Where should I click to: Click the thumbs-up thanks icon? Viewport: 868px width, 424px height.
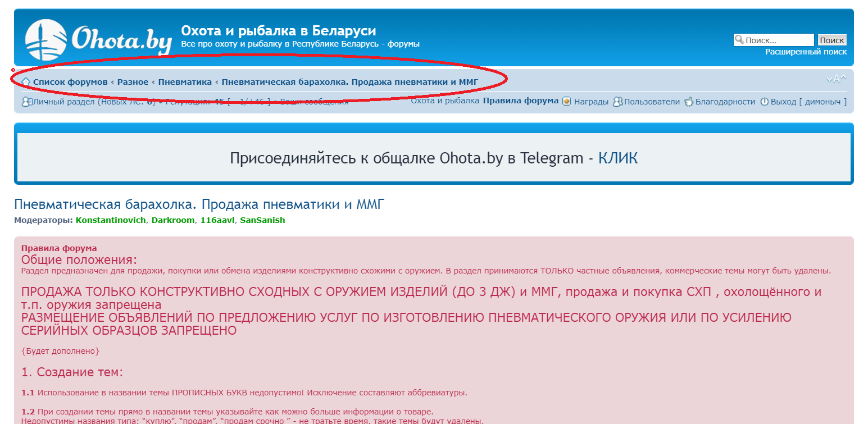click(688, 102)
